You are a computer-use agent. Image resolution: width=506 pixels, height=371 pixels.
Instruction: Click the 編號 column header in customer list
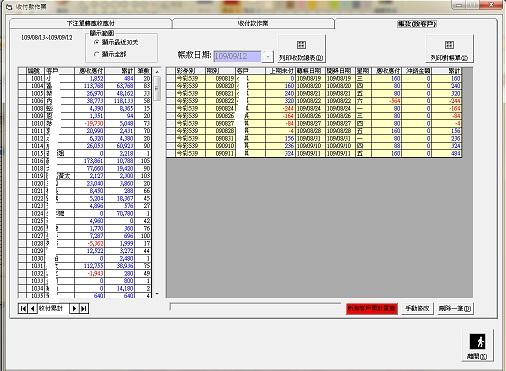[35, 71]
